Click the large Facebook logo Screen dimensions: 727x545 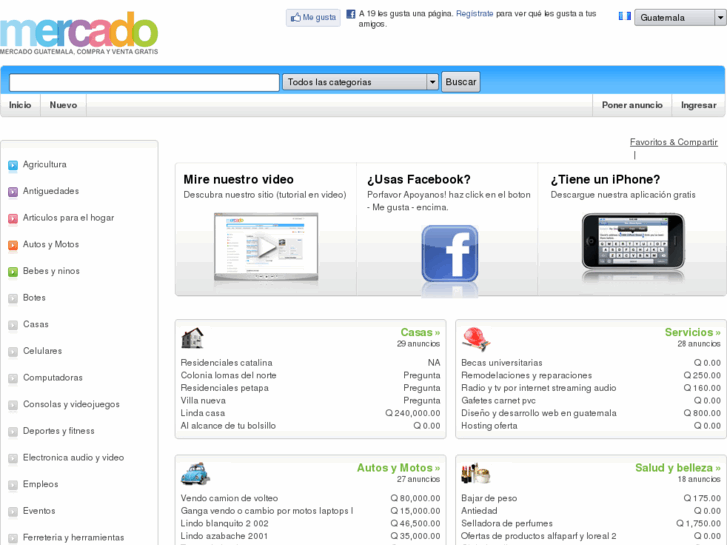point(450,253)
